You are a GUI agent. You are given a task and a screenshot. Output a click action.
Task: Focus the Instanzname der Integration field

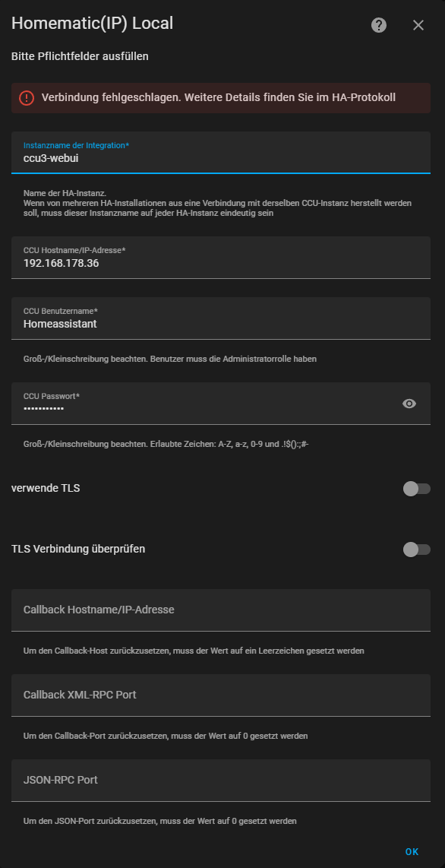220,153
